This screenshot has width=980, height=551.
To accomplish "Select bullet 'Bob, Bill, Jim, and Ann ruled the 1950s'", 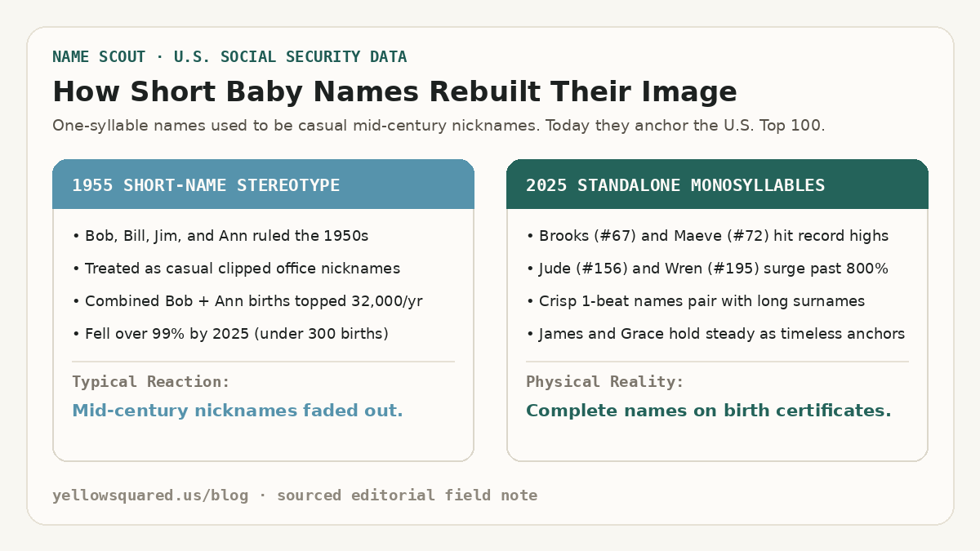I will point(220,236).
